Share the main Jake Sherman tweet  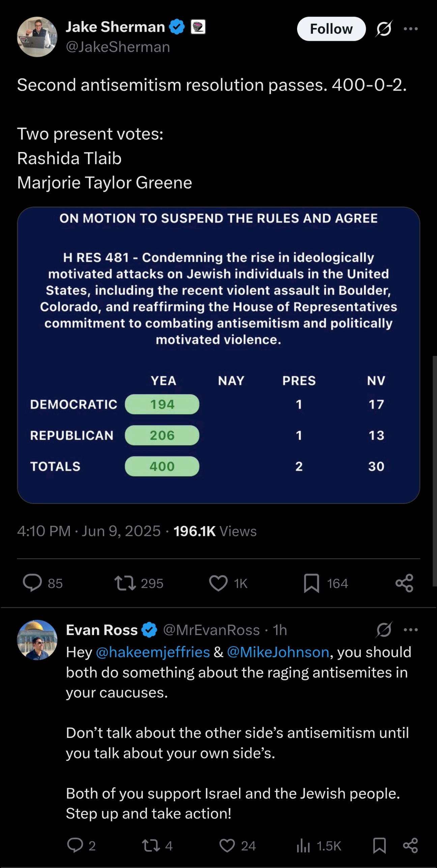[x=404, y=583]
